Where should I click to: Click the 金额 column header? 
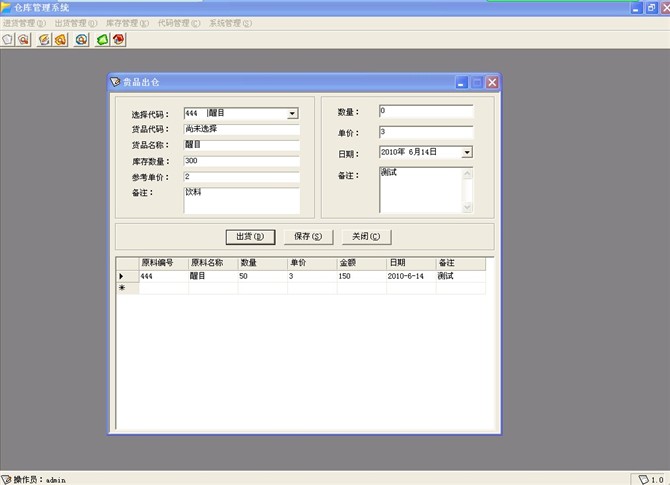(x=362, y=263)
